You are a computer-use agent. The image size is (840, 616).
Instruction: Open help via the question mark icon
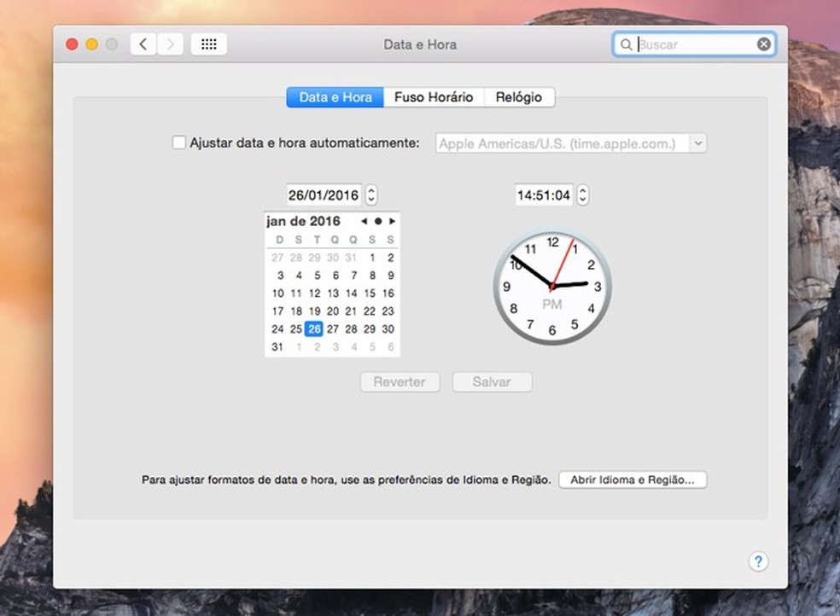point(759,561)
